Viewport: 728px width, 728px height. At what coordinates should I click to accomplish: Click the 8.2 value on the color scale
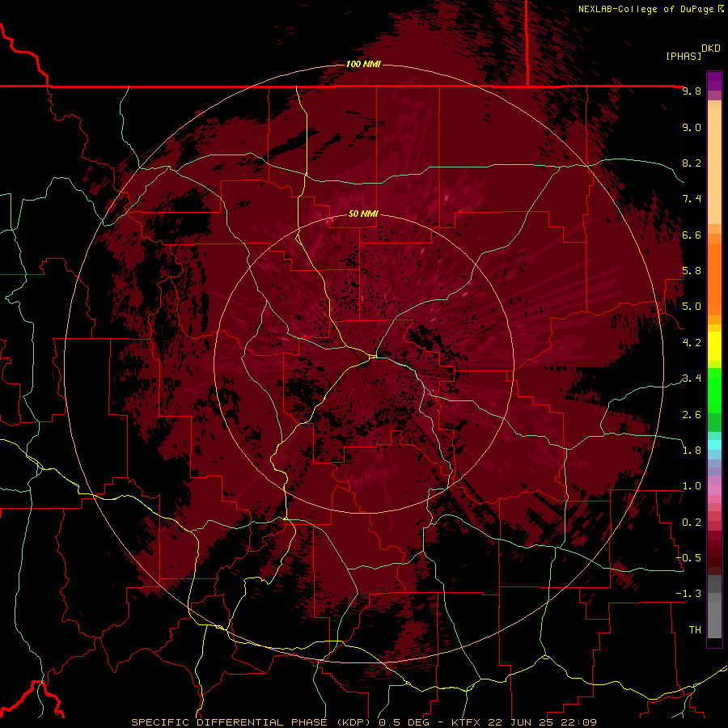[692, 163]
